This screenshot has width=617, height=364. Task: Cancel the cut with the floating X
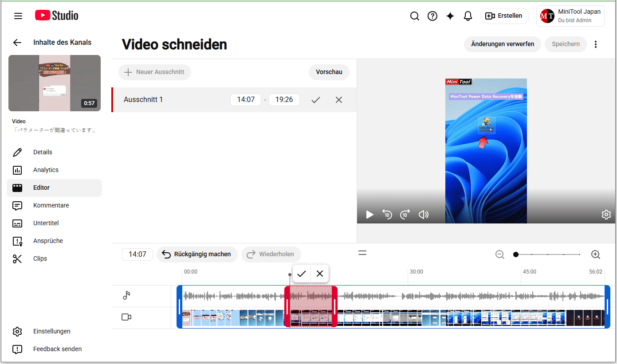tap(320, 274)
